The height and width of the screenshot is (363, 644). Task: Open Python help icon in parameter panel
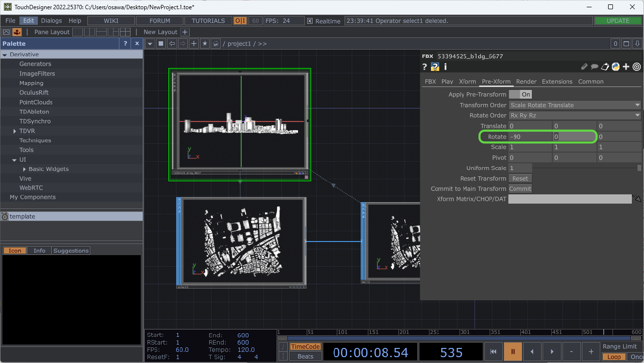[435, 67]
